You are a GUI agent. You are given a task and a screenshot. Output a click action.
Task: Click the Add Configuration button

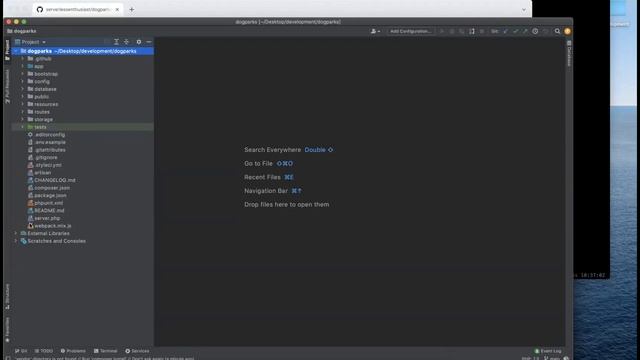pos(410,31)
